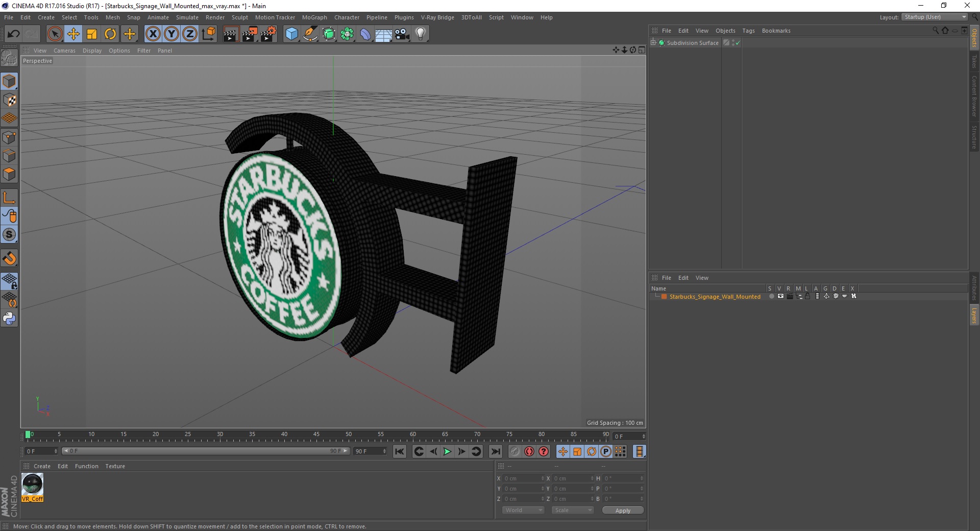
Task: Switch to Points mode
Action: (9, 137)
